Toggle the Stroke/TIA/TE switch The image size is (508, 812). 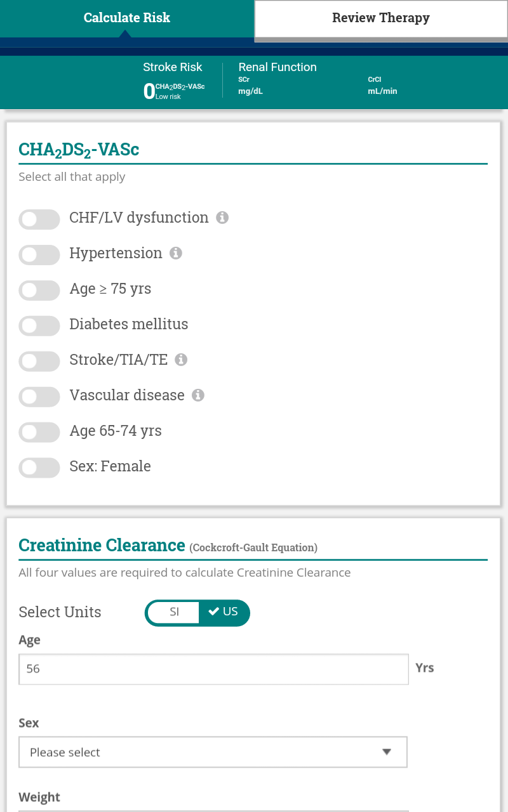pyautogui.click(x=39, y=362)
